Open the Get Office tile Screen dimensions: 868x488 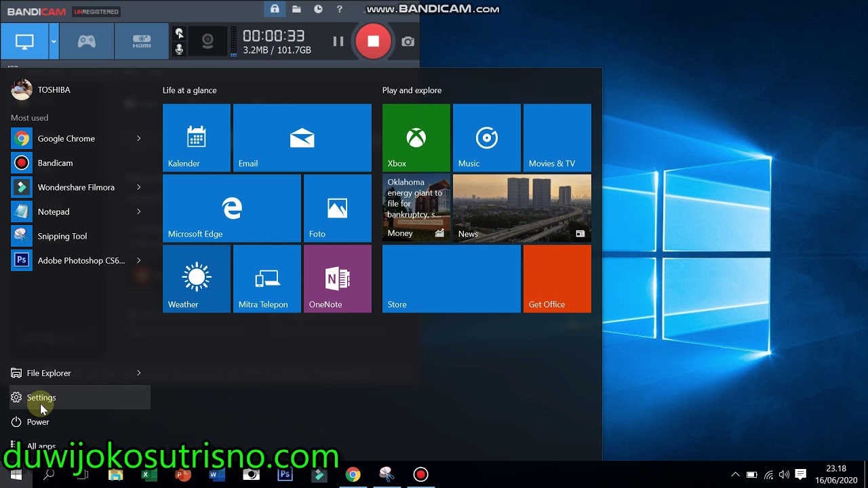[557, 279]
